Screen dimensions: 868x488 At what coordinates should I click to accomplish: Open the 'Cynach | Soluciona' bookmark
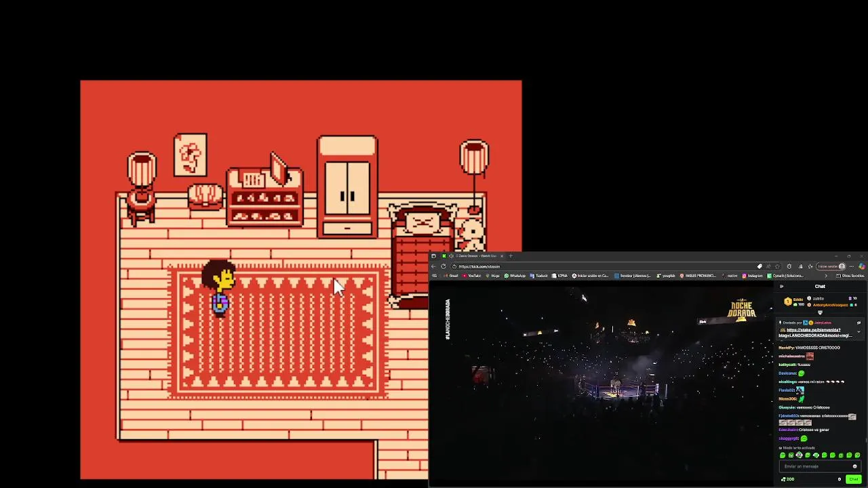click(x=785, y=276)
